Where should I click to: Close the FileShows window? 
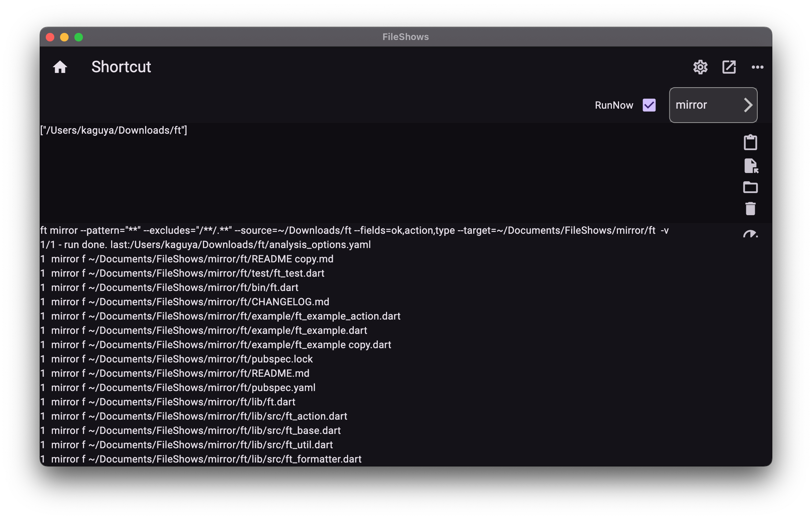coord(50,37)
